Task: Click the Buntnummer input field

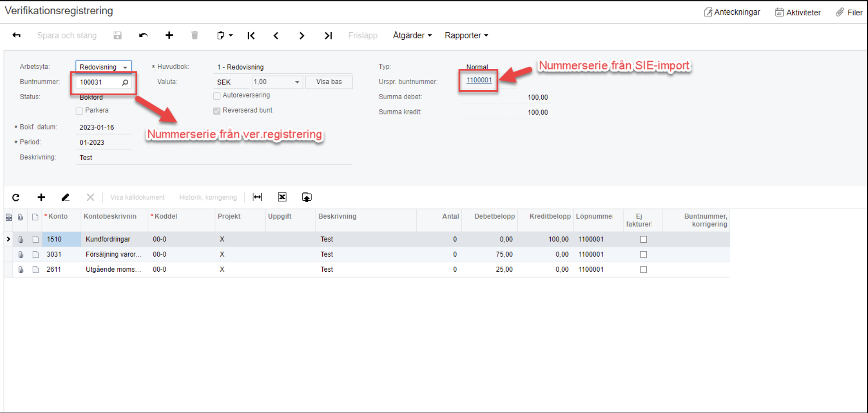Action: tap(98, 82)
